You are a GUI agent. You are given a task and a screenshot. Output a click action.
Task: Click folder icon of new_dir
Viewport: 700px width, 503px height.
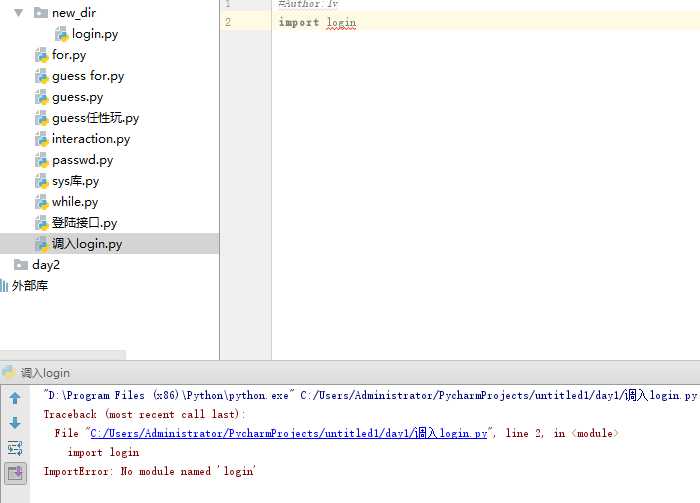coord(41,12)
